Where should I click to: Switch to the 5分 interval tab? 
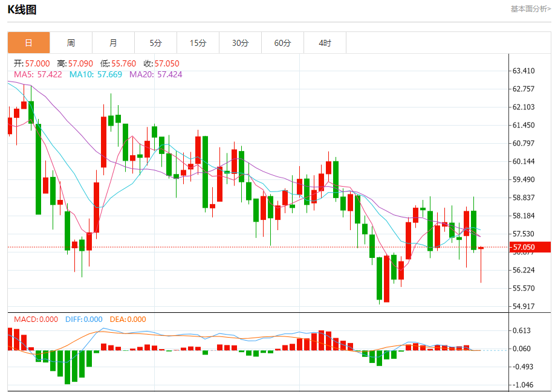155,43
